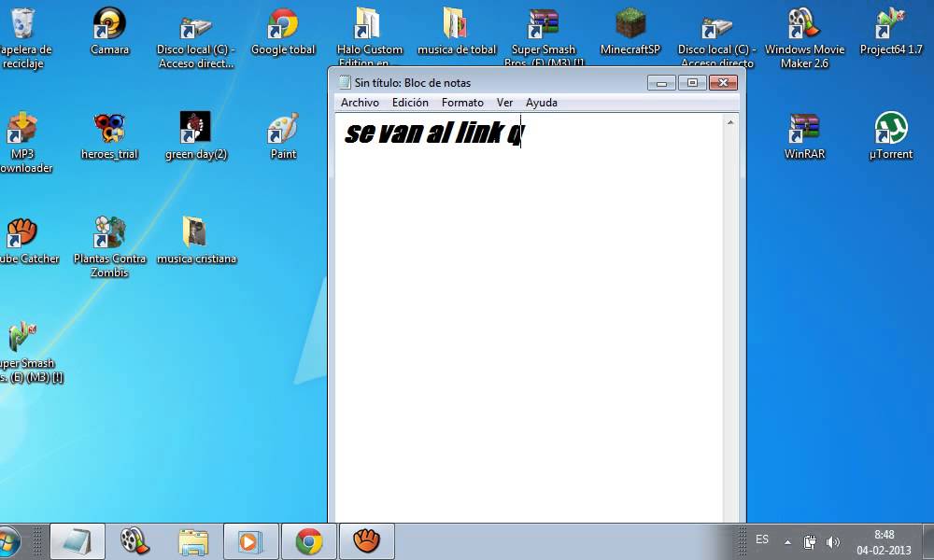Viewport: 934px width, 560px height.
Task: Switch to Notepad in the taskbar
Action: (x=78, y=541)
